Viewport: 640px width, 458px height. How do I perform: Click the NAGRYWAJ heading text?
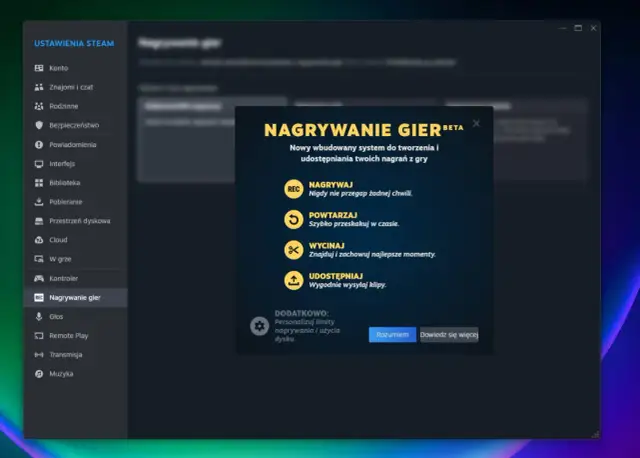pyautogui.click(x=331, y=185)
